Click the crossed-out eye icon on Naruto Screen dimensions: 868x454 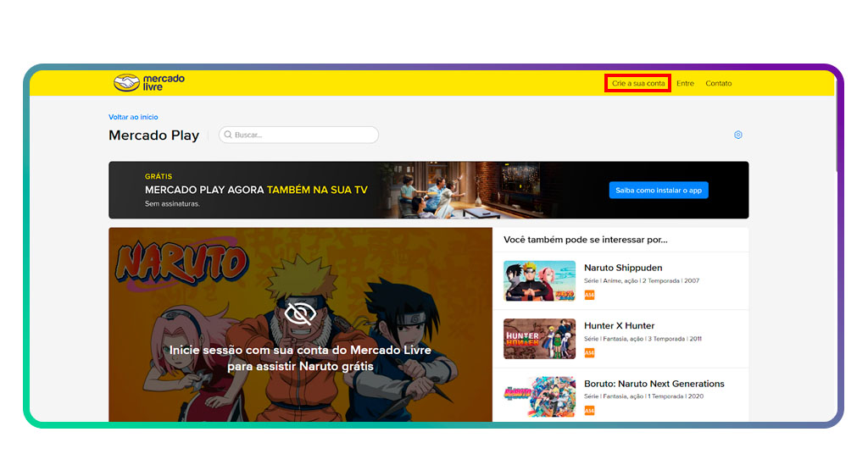(x=300, y=313)
